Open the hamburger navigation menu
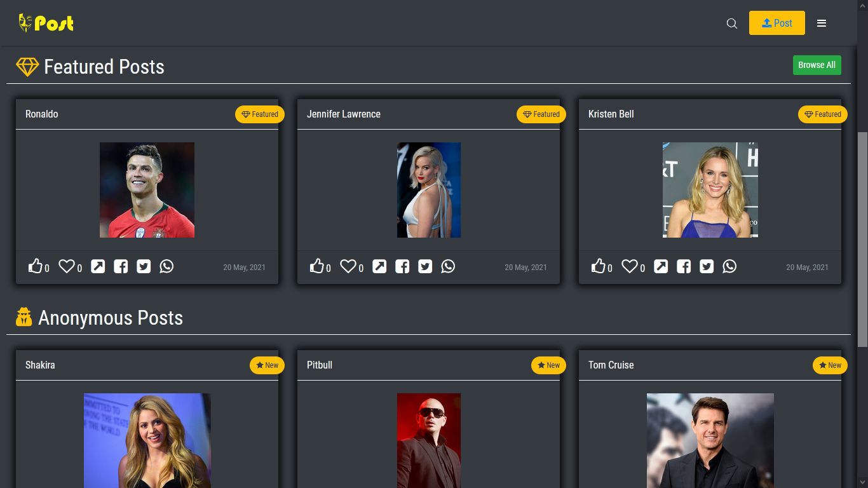Image resolution: width=868 pixels, height=488 pixels. point(822,23)
